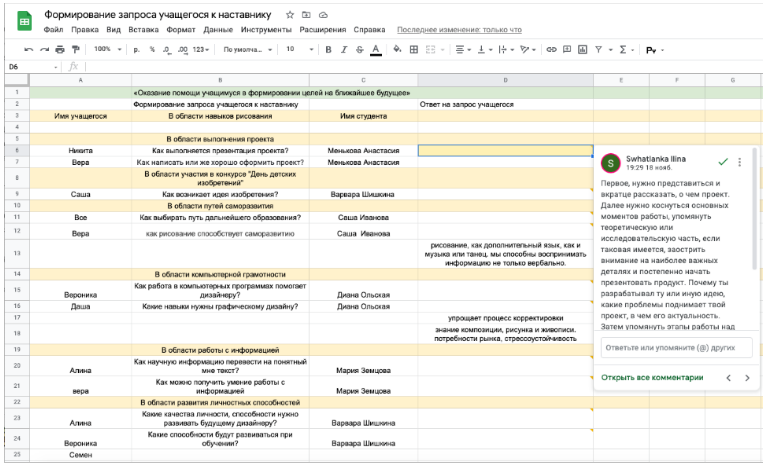
Task: Open the text color picker
Action: (375, 49)
